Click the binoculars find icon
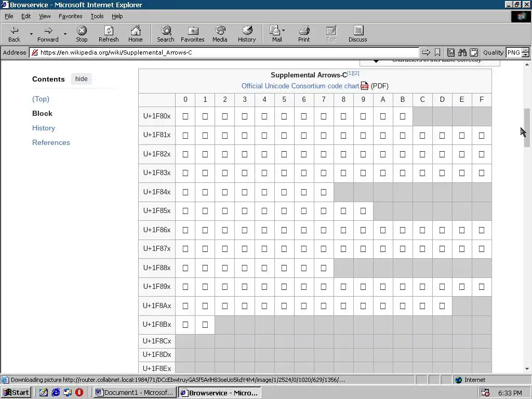Screen dimensions: 532x399 coord(462,52)
